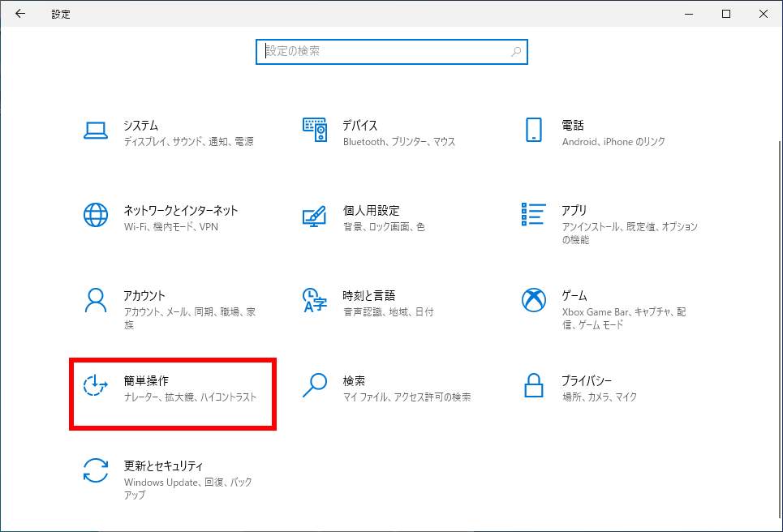Focus the 設定の検索 search field
783x532 pixels.
pyautogui.click(x=391, y=52)
